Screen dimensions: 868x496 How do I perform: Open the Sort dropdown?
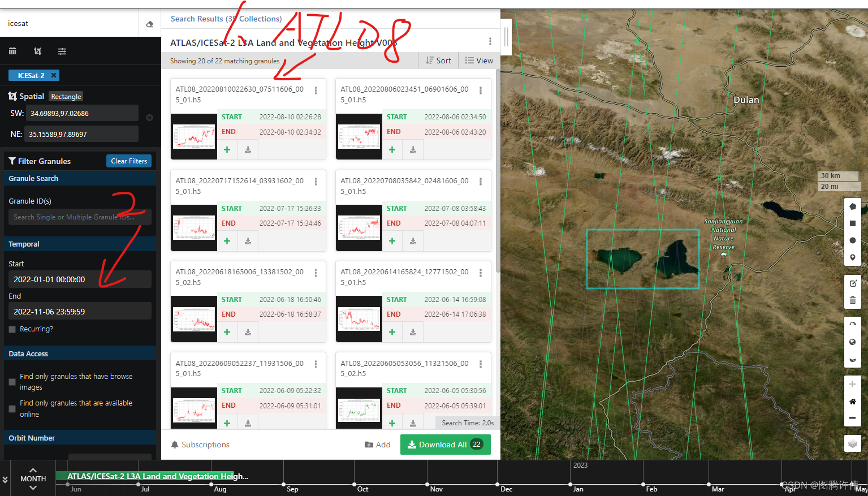[x=438, y=61]
